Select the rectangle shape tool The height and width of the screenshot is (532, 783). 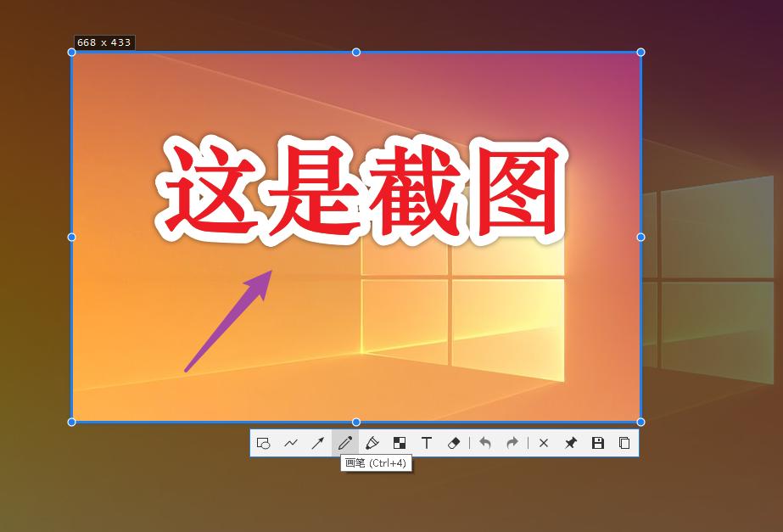tap(263, 442)
